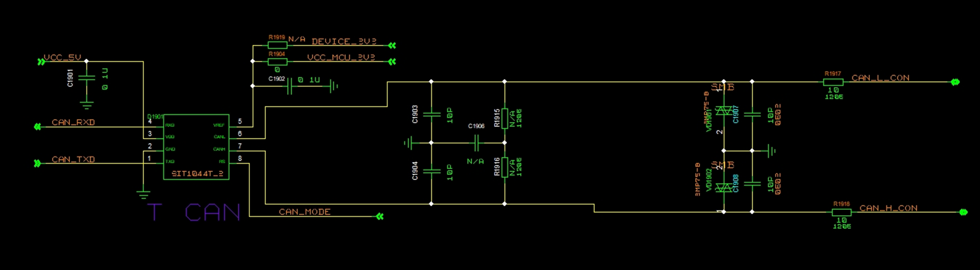
Task: Select capacitor C1904 symbol
Action: (432, 171)
